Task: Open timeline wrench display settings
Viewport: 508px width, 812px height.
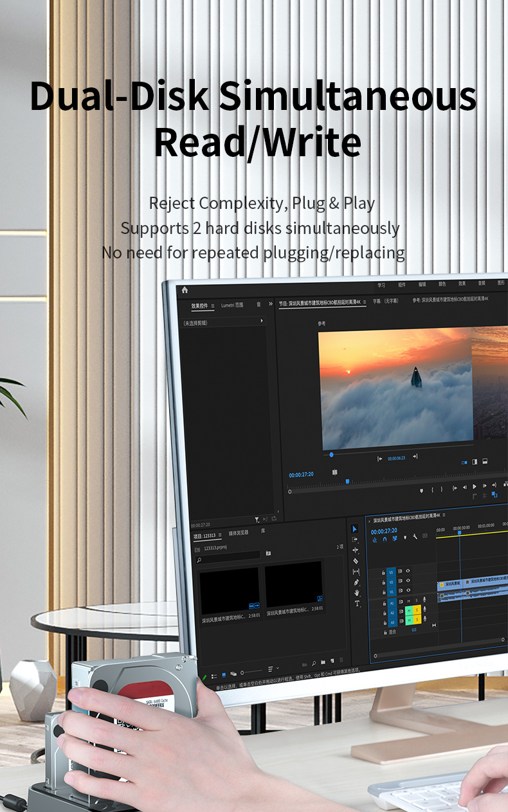Action: click(x=415, y=537)
